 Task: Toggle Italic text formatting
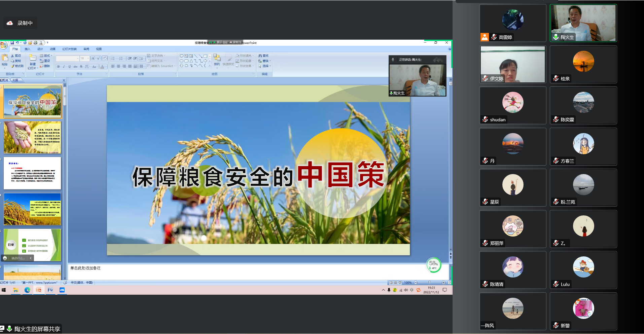click(64, 67)
